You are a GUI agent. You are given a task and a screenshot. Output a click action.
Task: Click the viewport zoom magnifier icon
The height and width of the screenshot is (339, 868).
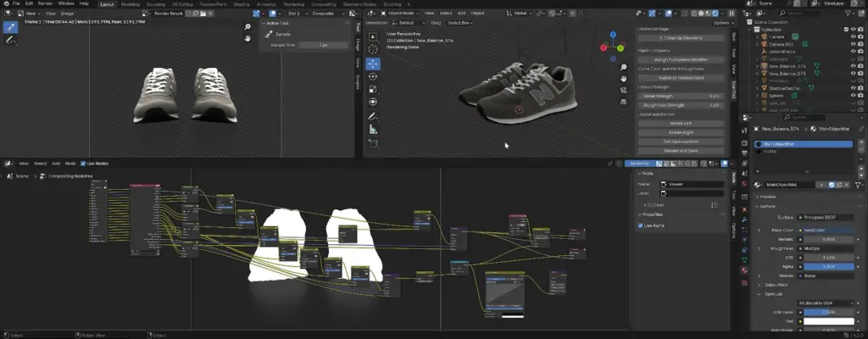(623, 68)
